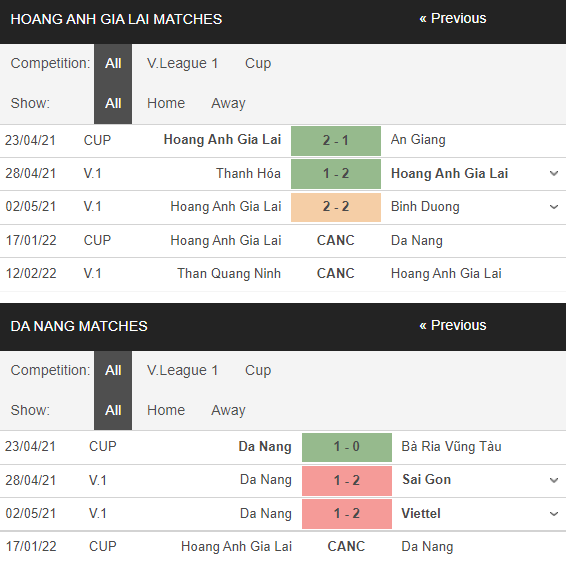Open Sai Gon team link
Screen dimensions: 566x564
[x=426, y=480]
